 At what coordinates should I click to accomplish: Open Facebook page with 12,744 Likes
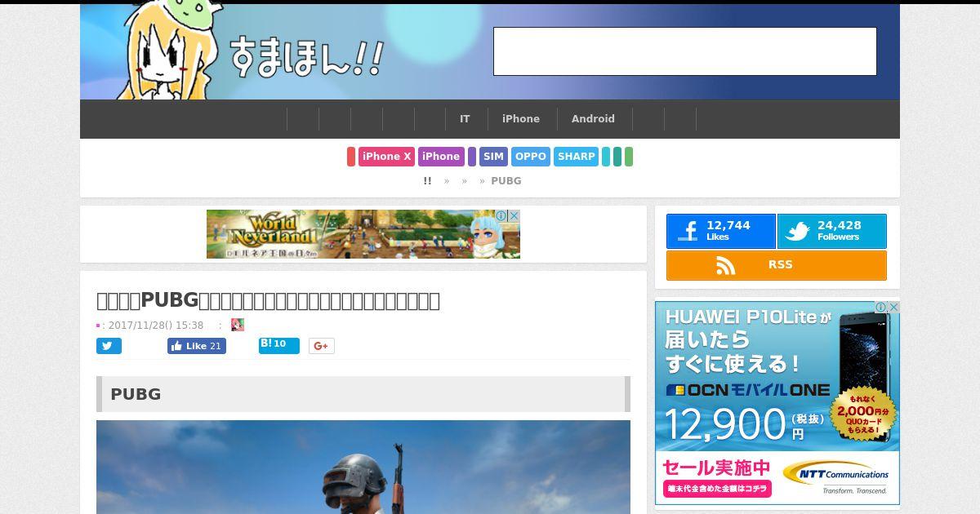click(x=720, y=232)
